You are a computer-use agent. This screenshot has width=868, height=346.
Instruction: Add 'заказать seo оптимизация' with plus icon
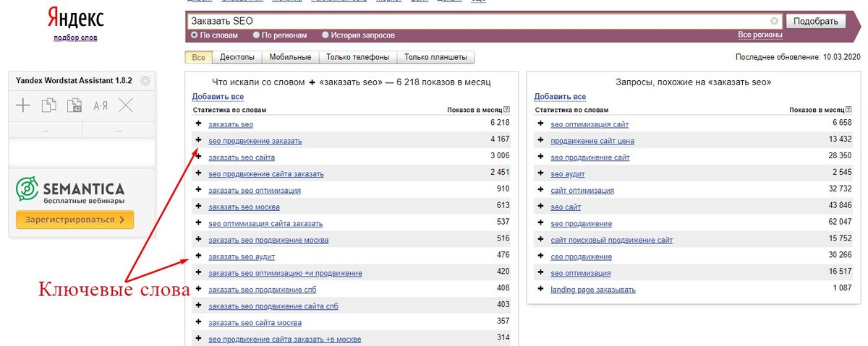(x=198, y=191)
